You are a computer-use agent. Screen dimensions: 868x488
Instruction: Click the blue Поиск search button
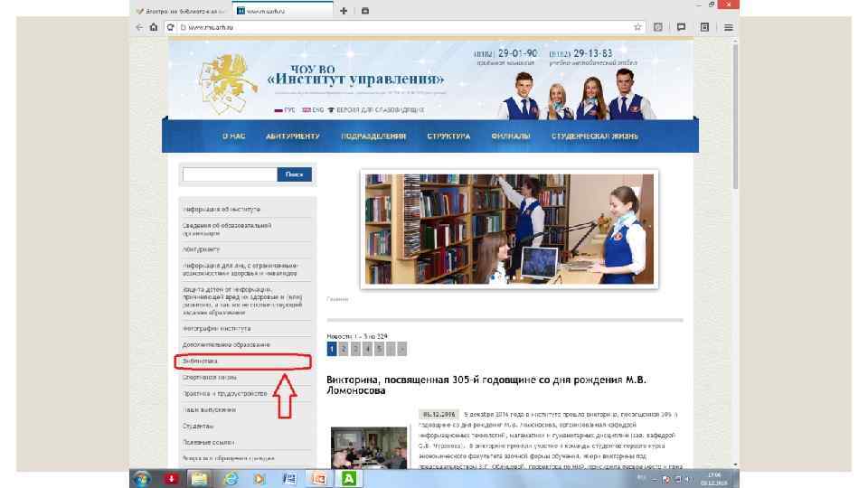click(x=295, y=174)
